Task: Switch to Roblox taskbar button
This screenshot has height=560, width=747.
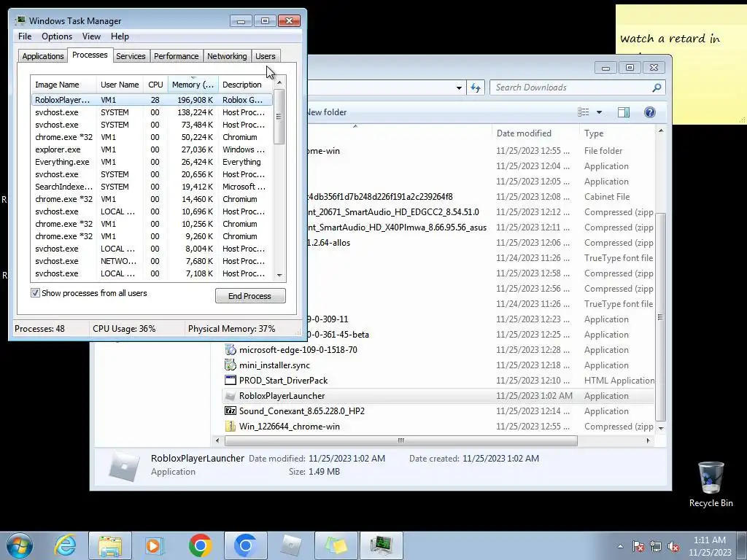Action: (290, 545)
